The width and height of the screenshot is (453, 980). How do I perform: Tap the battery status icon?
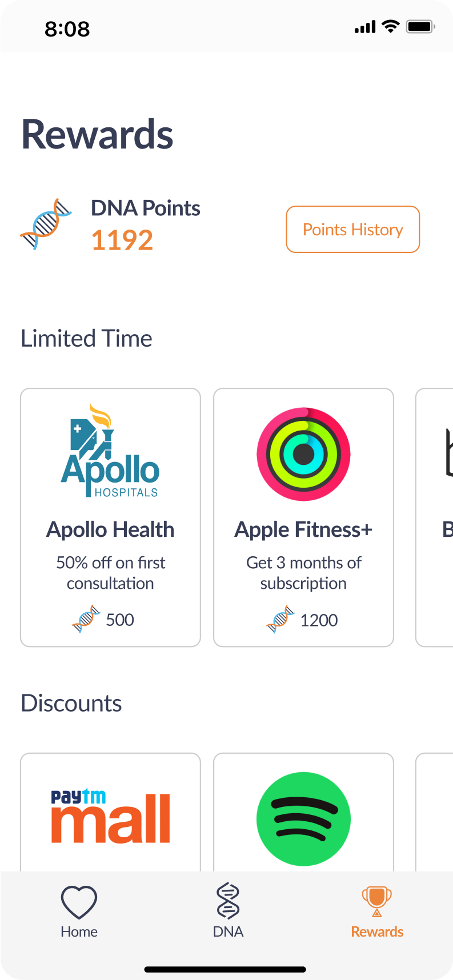(420, 26)
